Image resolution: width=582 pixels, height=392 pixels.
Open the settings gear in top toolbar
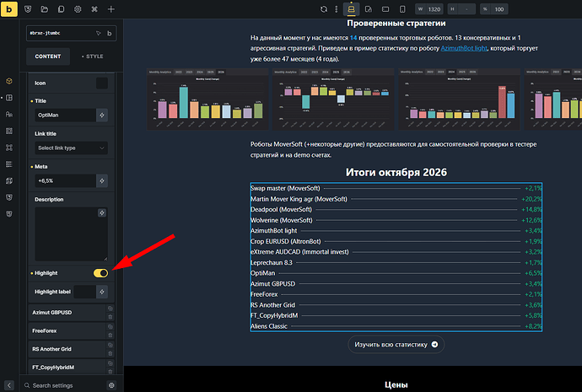pos(78,9)
